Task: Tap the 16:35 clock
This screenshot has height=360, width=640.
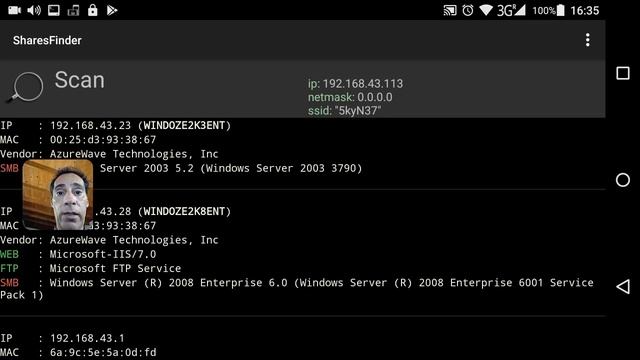Action: tap(584, 11)
